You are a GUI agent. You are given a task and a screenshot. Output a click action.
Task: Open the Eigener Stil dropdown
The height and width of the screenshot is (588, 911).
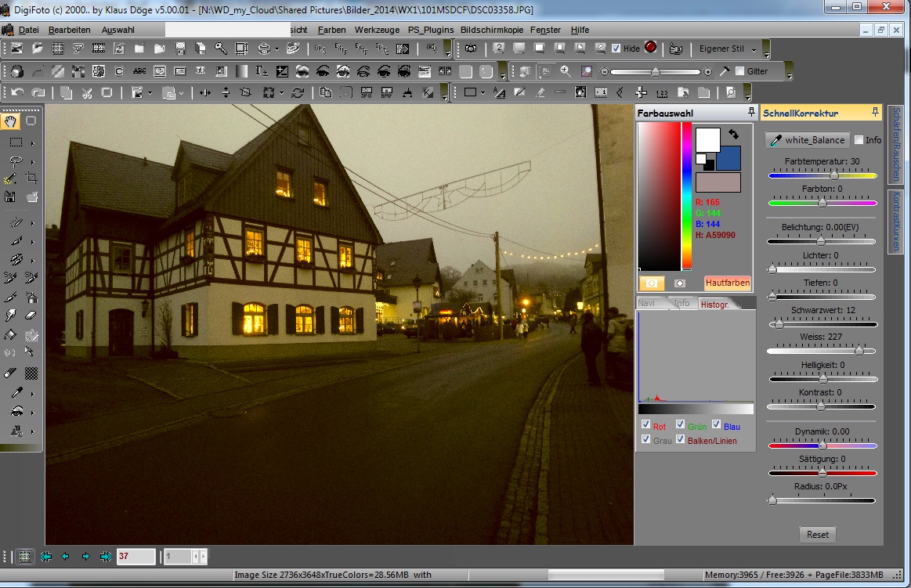click(x=754, y=49)
